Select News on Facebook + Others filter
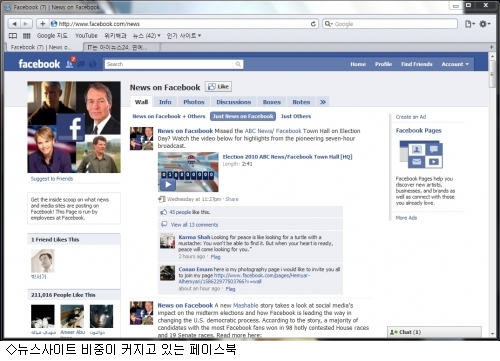The image size is (500, 361). tap(169, 116)
